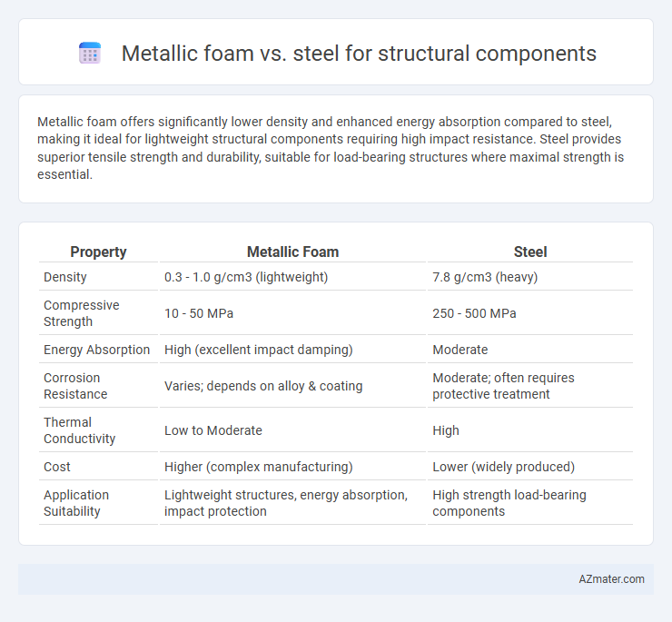672x622 pixels.
Task: Select the 'Application Suitability' row label
Action: coord(76,503)
